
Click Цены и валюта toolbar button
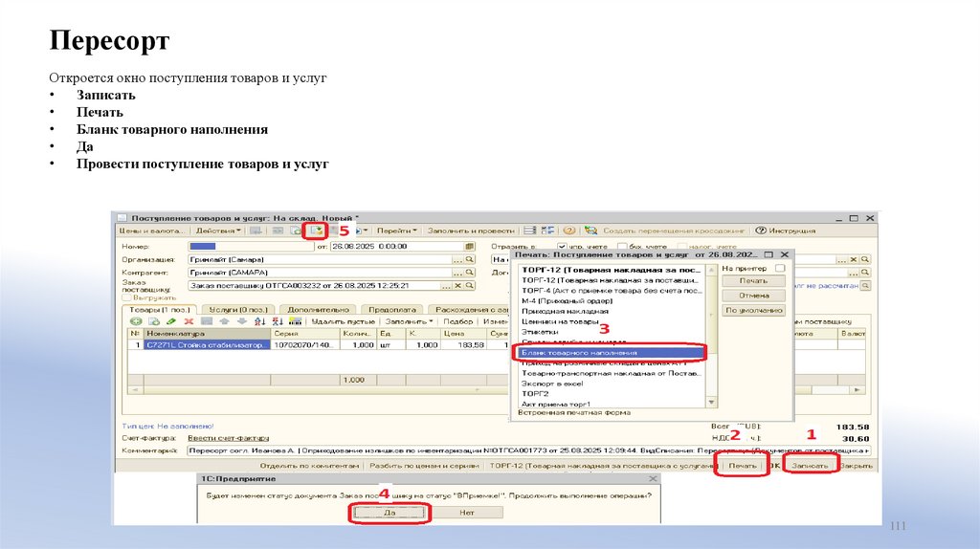point(152,231)
